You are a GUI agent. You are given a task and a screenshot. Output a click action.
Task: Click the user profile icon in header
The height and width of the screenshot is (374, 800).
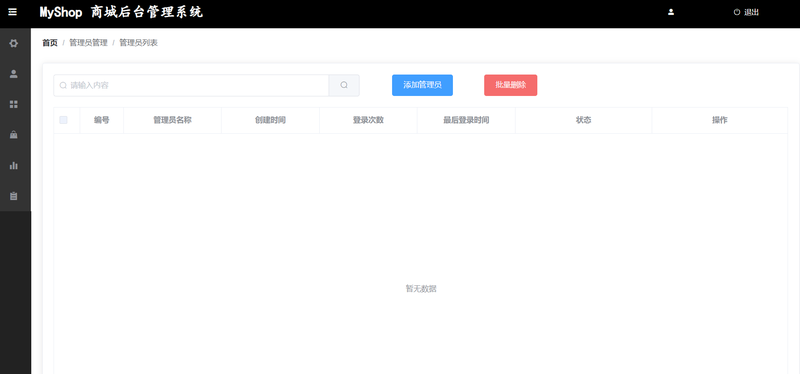671,12
